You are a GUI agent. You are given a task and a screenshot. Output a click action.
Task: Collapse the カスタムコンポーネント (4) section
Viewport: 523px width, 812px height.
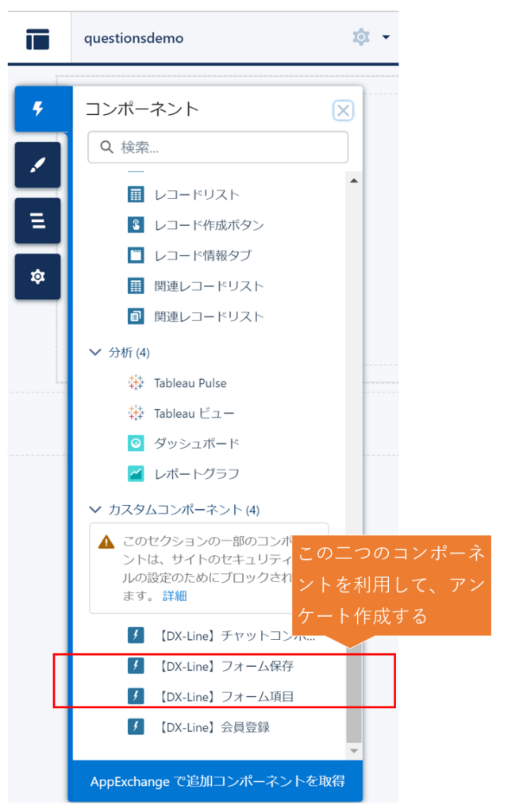96,510
